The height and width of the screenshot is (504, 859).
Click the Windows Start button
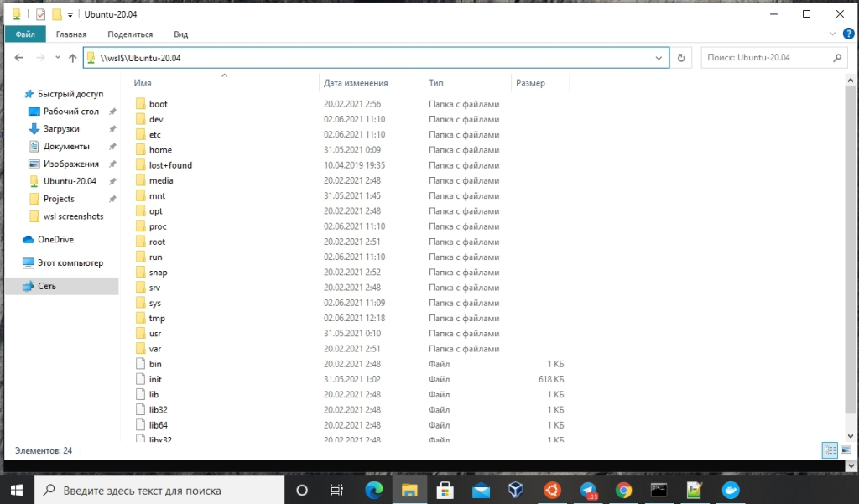[x=17, y=491]
